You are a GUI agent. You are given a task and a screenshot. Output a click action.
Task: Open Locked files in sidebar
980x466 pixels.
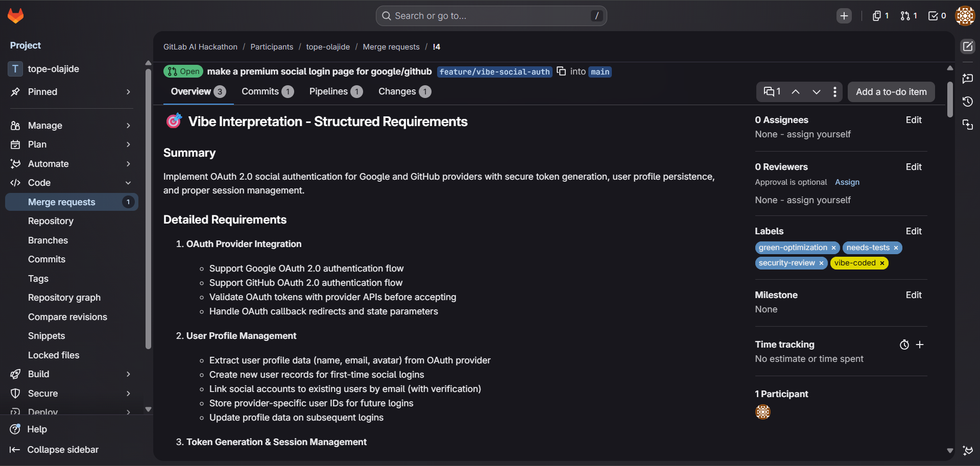[x=71, y=355]
